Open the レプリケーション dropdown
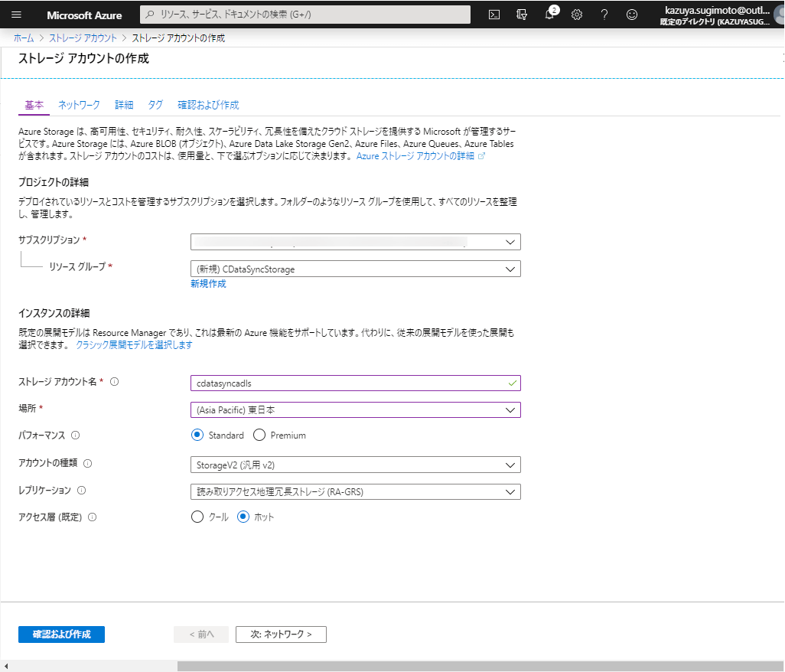Screen dimensions: 785x672 [x=356, y=491]
